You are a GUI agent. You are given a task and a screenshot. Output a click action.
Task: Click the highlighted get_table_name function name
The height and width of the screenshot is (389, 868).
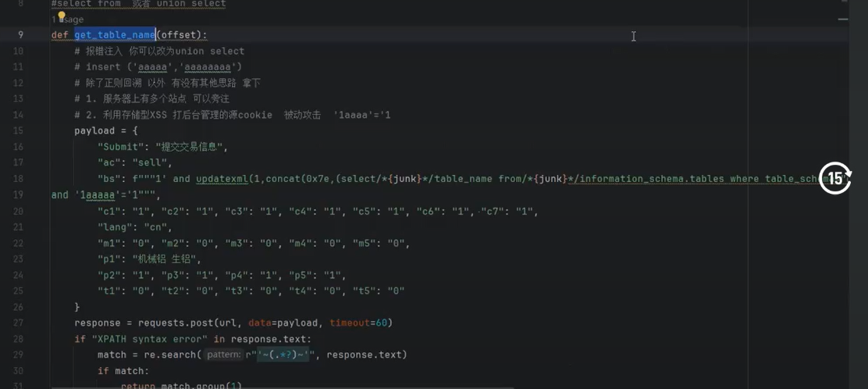tap(115, 35)
